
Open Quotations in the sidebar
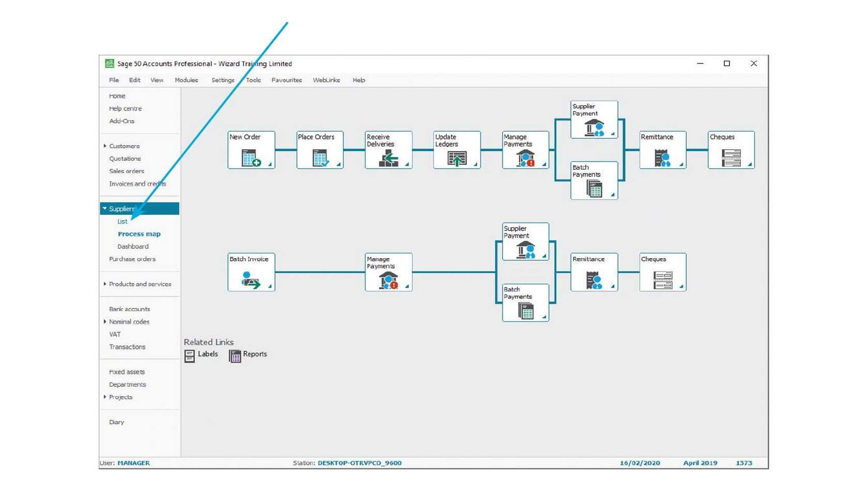[x=125, y=159]
